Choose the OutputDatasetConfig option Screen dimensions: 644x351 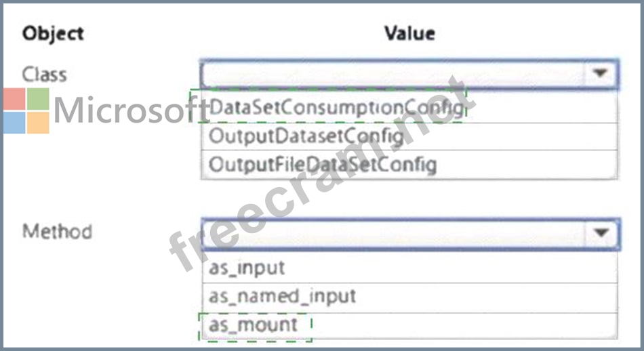[x=306, y=136]
